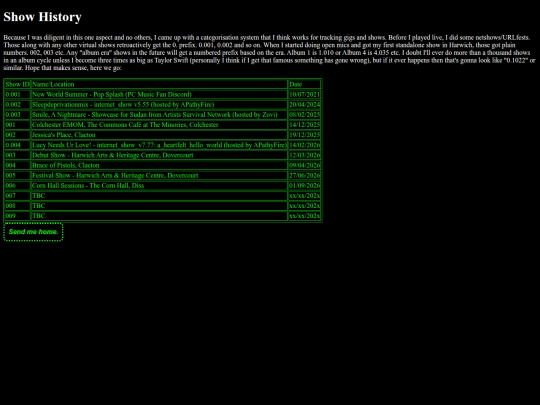Select show ID cell 002
This screenshot has width=540, height=405.
17,135
